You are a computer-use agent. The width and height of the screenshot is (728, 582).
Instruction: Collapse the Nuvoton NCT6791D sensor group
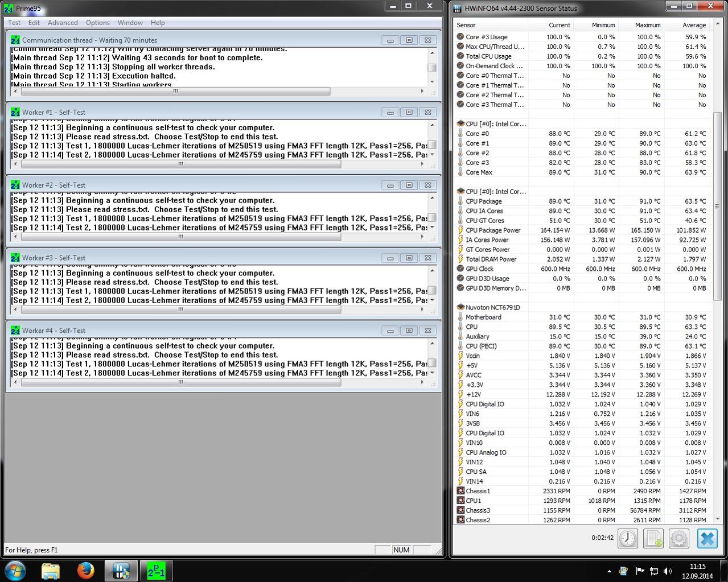(460, 308)
